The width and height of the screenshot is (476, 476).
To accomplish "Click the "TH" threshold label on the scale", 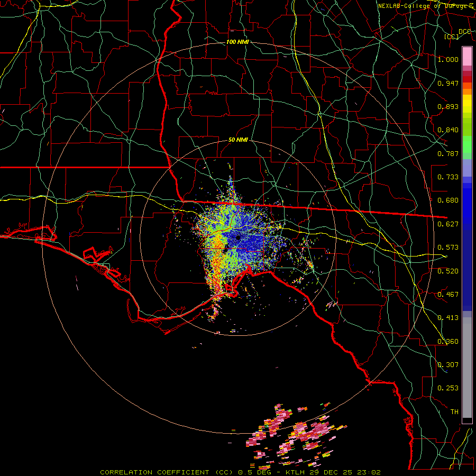I will (x=454, y=412).
